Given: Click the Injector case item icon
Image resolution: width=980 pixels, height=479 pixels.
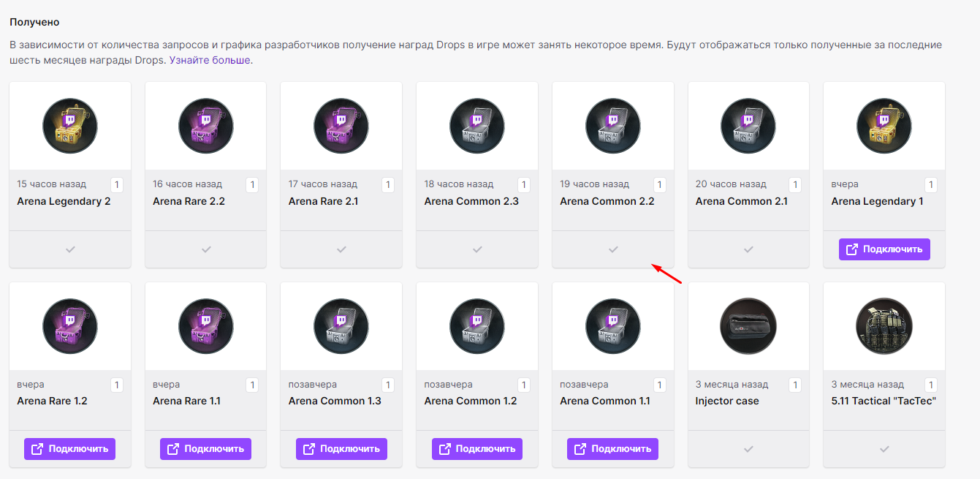Looking at the screenshot, I should (x=748, y=325).
